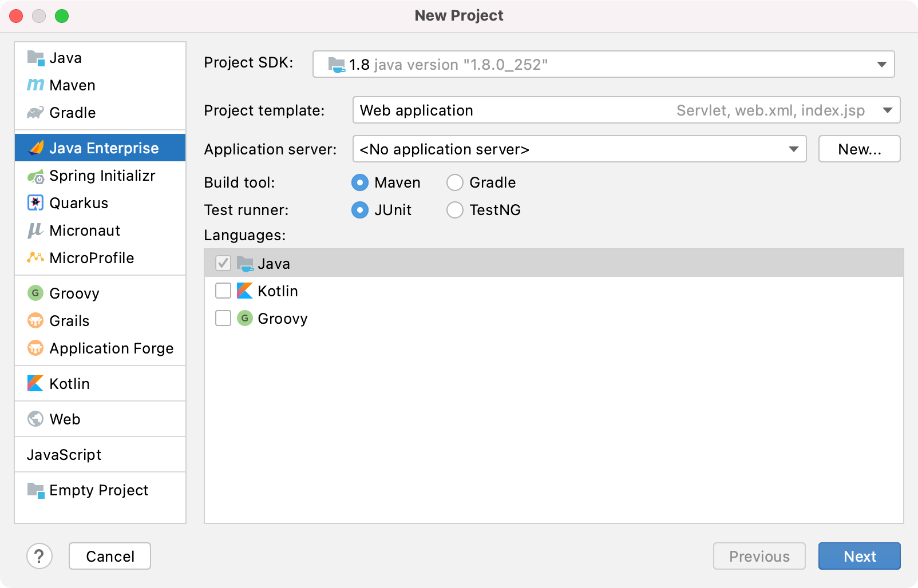The height and width of the screenshot is (588, 918).
Task: Open the Project template dropdown
Action: click(x=627, y=110)
